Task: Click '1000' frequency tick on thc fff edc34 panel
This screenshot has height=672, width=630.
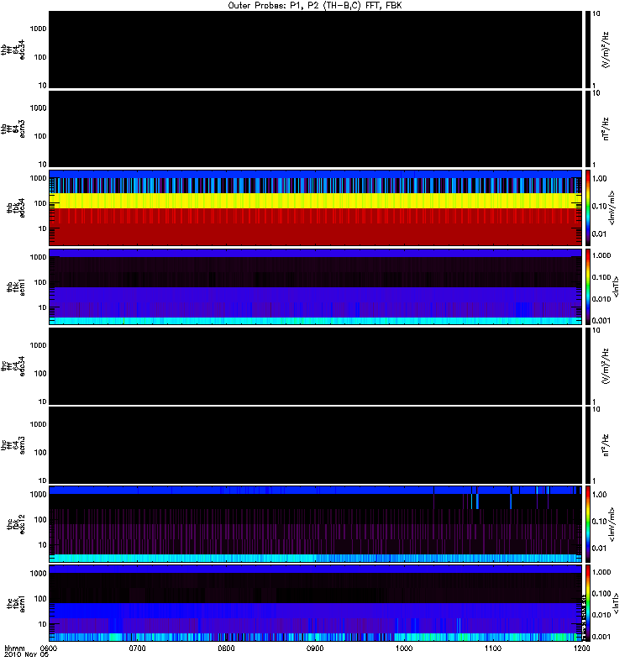Action: click(38, 345)
